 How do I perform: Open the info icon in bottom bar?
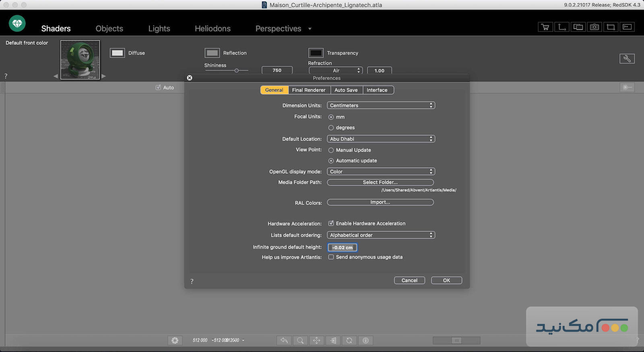pyautogui.click(x=365, y=340)
